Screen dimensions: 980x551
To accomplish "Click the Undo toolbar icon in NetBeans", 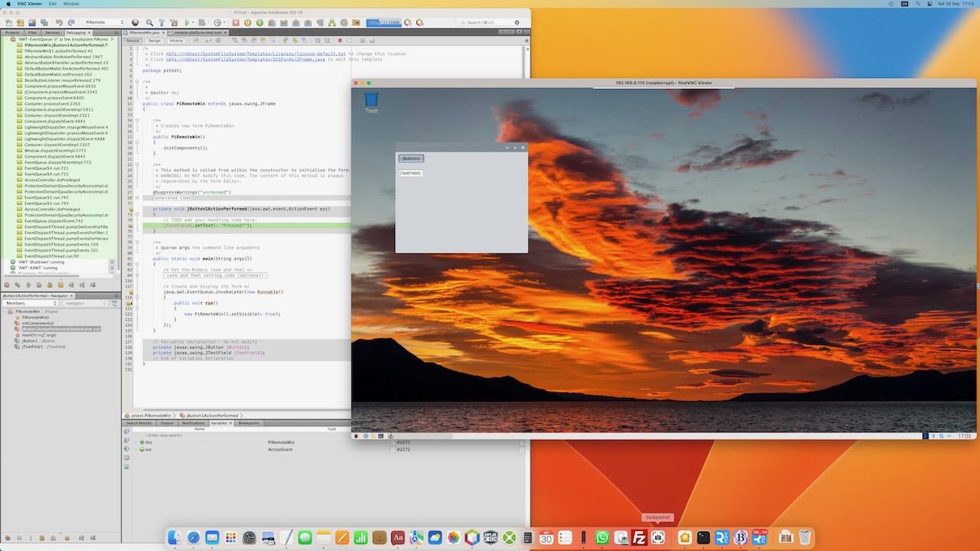I will pos(59,23).
